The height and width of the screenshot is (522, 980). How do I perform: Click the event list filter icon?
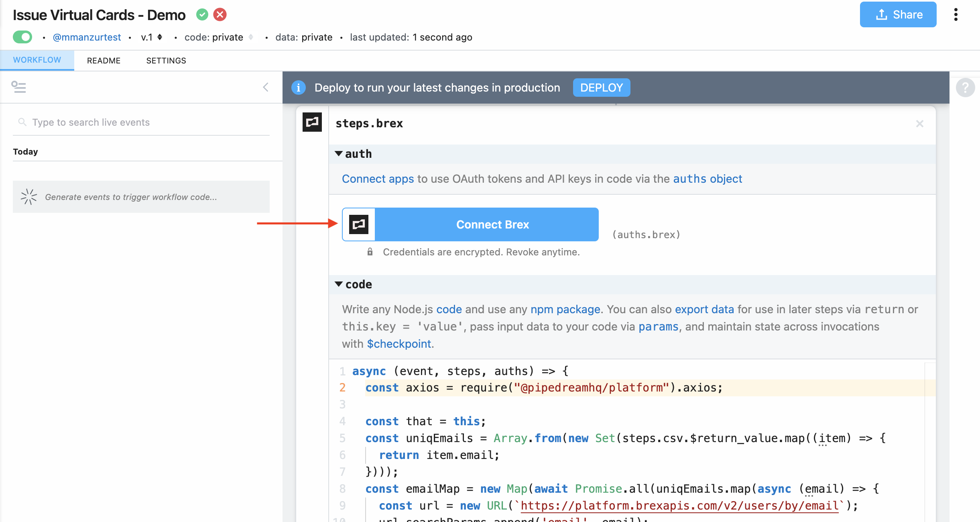coord(18,87)
